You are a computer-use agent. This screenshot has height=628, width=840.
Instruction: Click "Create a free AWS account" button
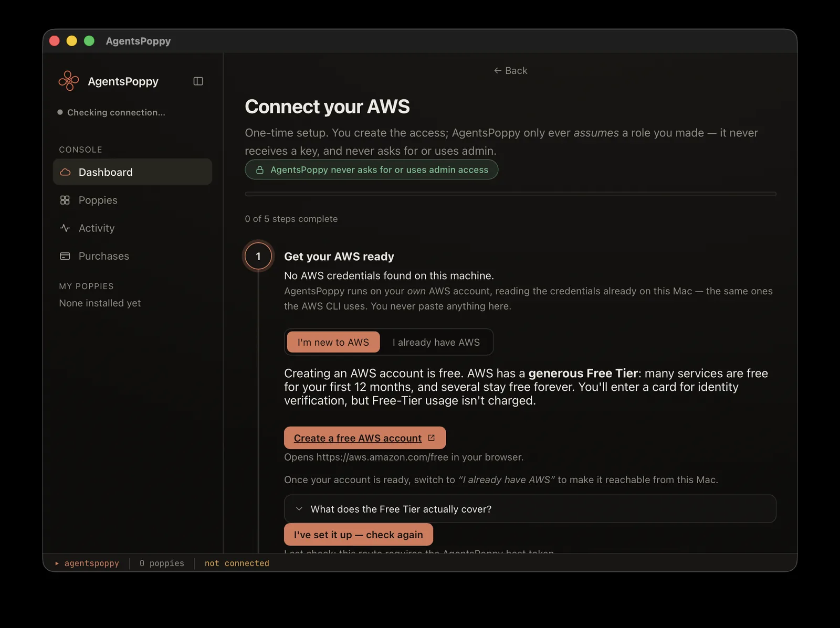point(365,438)
